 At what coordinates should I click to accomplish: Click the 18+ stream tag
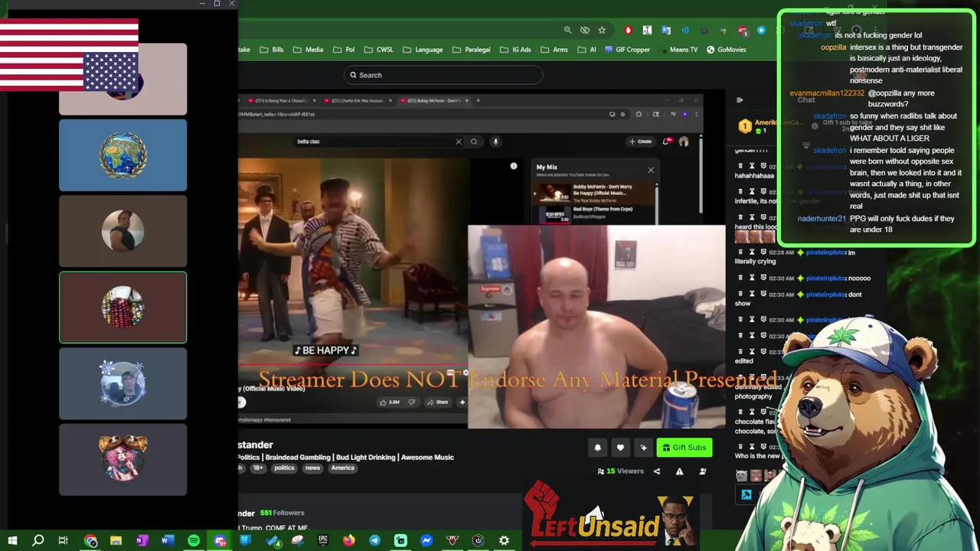click(257, 468)
